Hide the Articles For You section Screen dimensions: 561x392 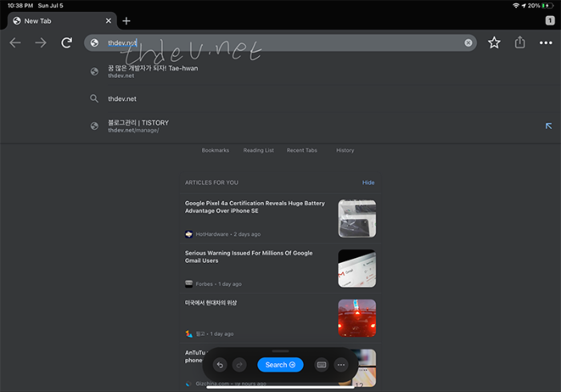pyautogui.click(x=368, y=183)
